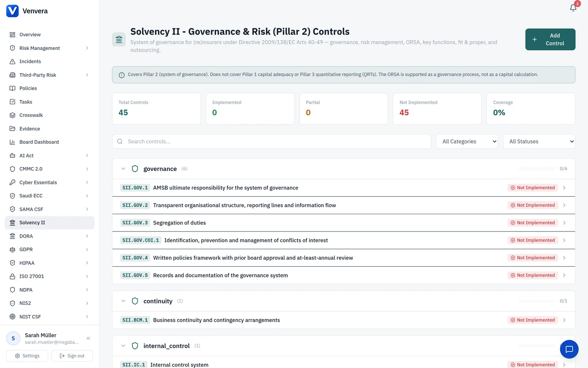Select Solvency II in sidebar
This screenshot has height=368, width=588.
pyautogui.click(x=49, y=222)
